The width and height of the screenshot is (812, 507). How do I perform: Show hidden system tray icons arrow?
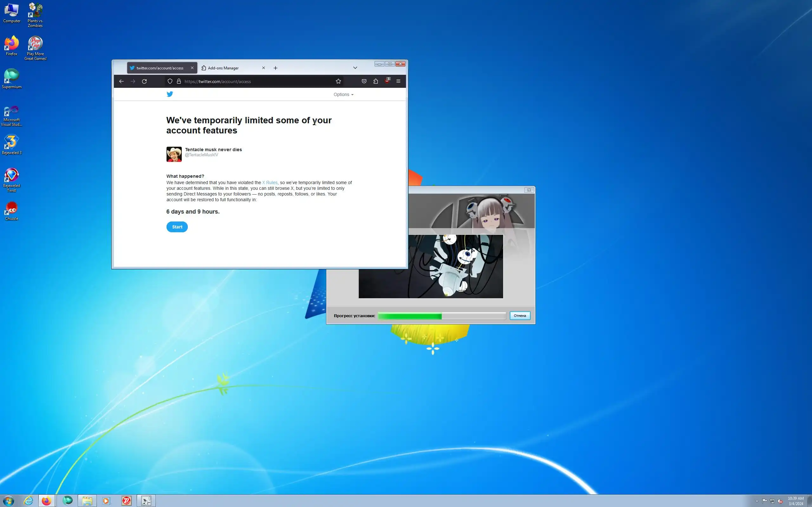756,501
